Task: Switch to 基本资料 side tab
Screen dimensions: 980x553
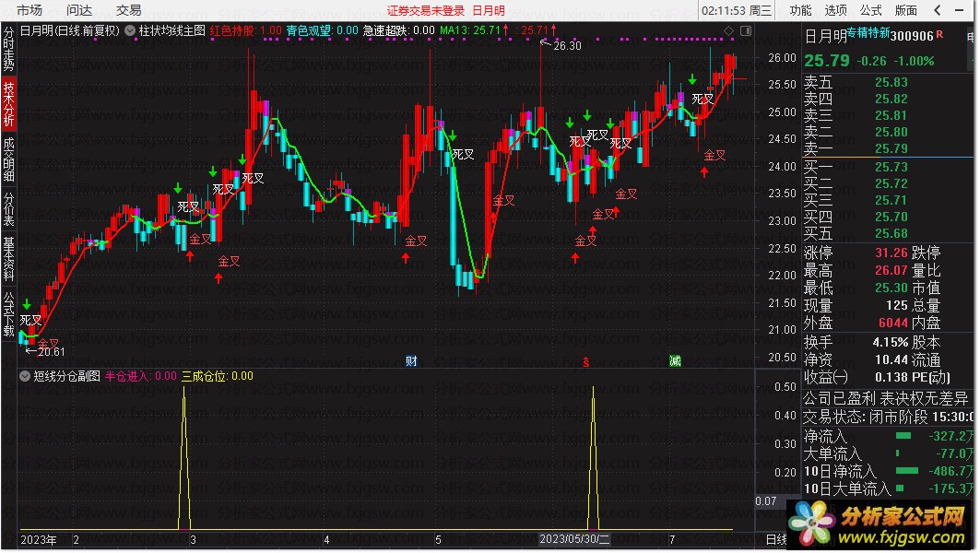Action: click(8, 259)
